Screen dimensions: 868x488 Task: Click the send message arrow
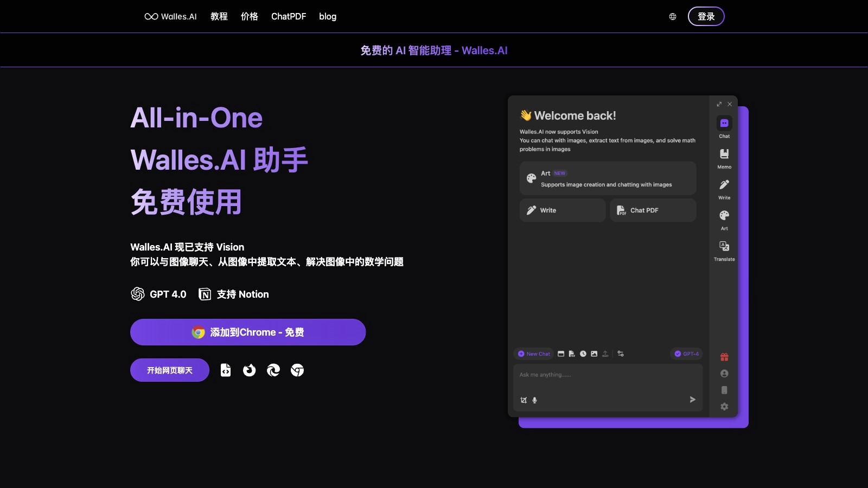point(692,400)
